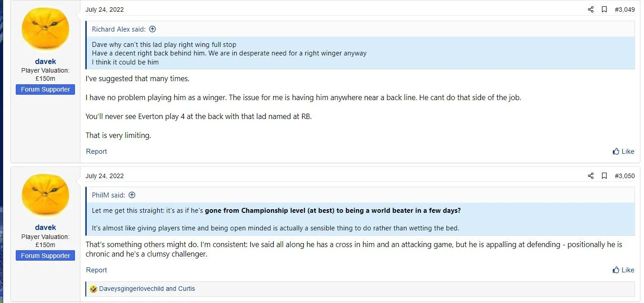Report post #3,049
This screenshot has width=644, height=303.
(96, 151)
